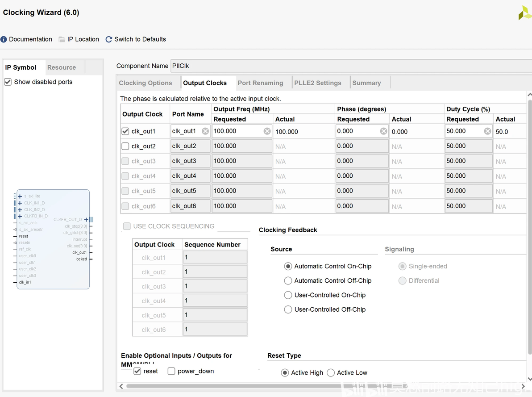Clear the requested output frequency value
This screenshot has height=397, width=532.
(x=267, y=131)
